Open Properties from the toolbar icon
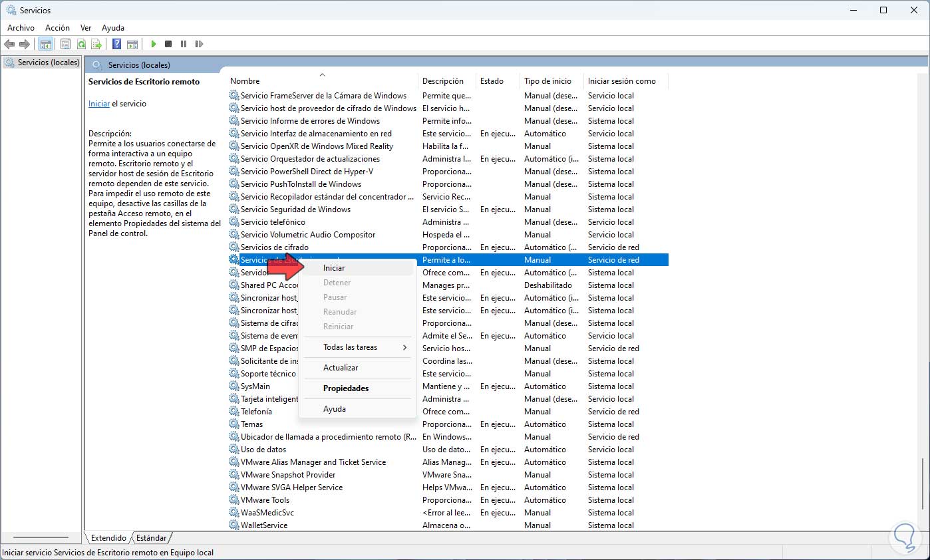Image resolution: width=930 pixels, height=560 pixels. pyautogui.click(x=65, y=44)
